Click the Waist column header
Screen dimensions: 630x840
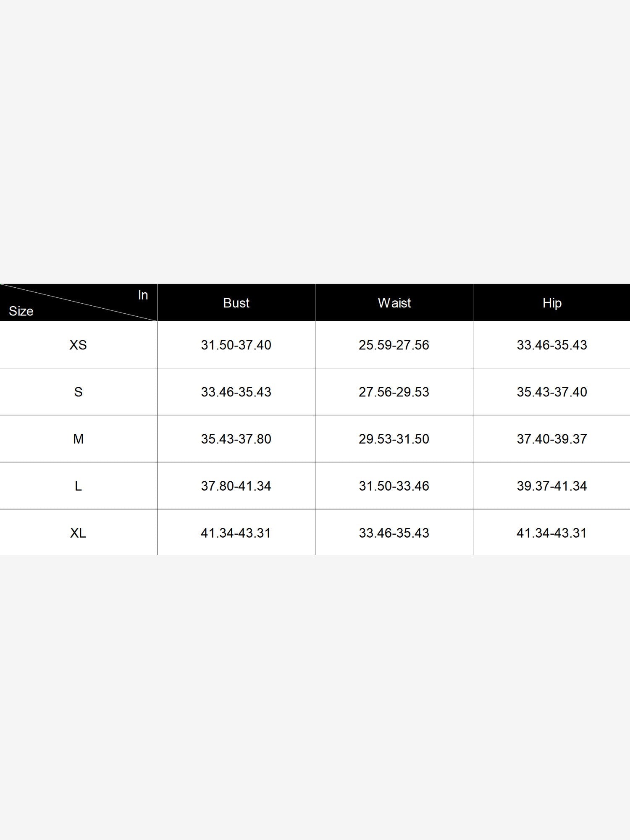[x=394, y=303]
